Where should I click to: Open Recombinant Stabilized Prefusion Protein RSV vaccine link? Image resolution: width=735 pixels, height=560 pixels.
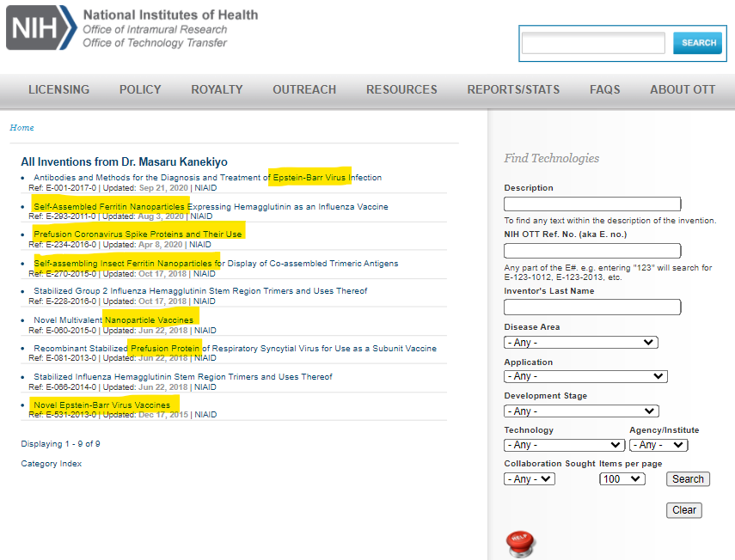[236, 349]
